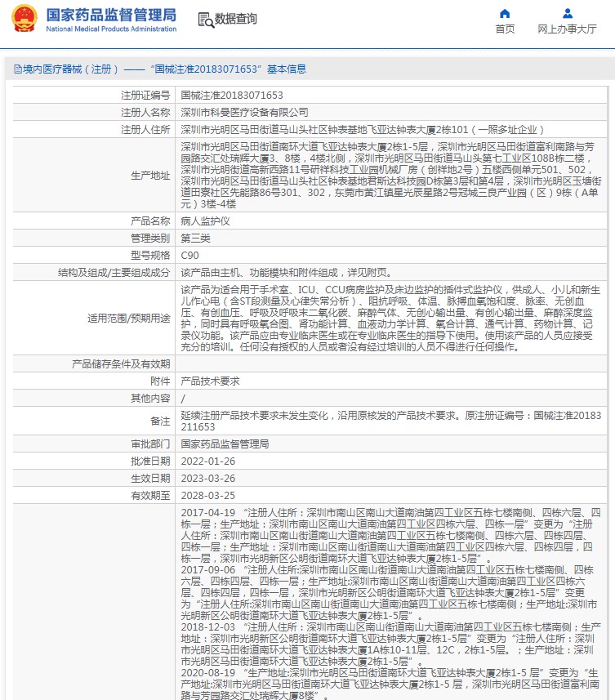Click the document icon before 境内医疗器械
This screenshot has width=615, height=700.
(18, 69)
